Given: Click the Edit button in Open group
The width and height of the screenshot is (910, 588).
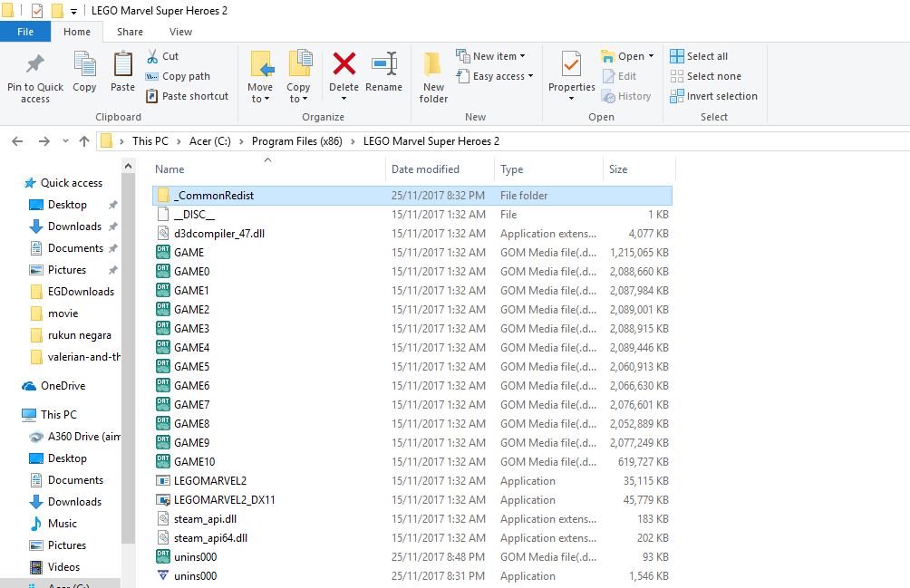Looking at the screenshot, I should coord(619,76).
